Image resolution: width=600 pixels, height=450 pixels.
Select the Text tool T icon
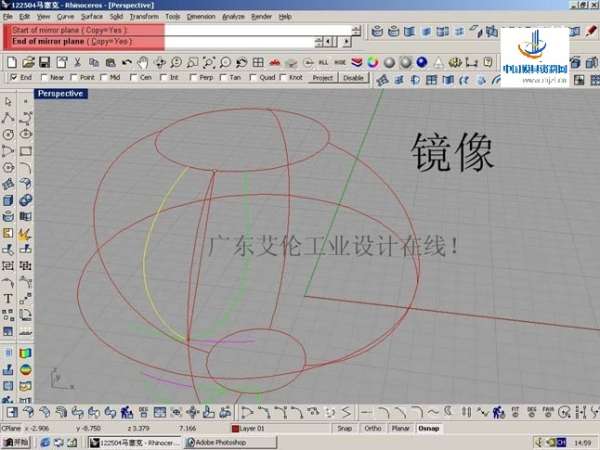(x=8, y=298)
